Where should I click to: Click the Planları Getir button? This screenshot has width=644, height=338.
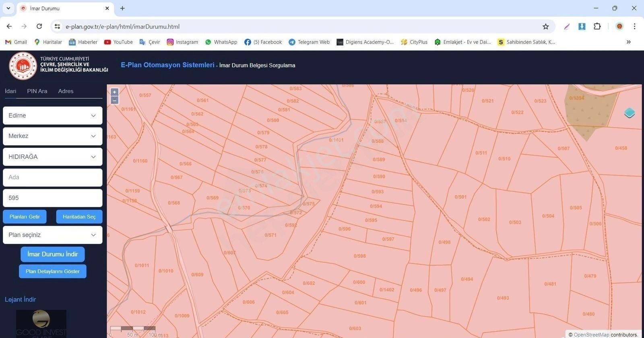pyautogui.click(x=25, y=217)
